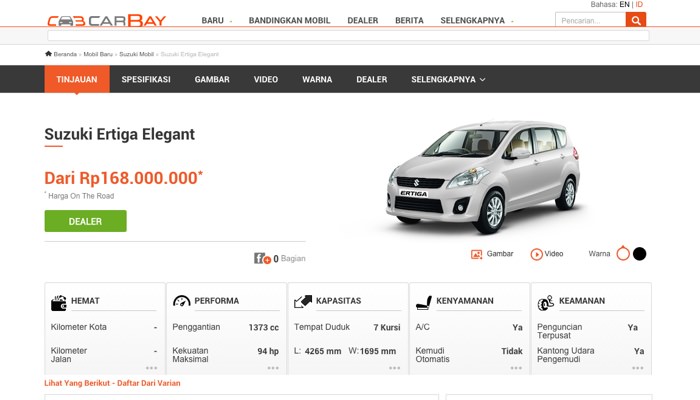Viewport: 700px width, 400px height.
Task: Switch language to EN
Action: pos(624,4)
